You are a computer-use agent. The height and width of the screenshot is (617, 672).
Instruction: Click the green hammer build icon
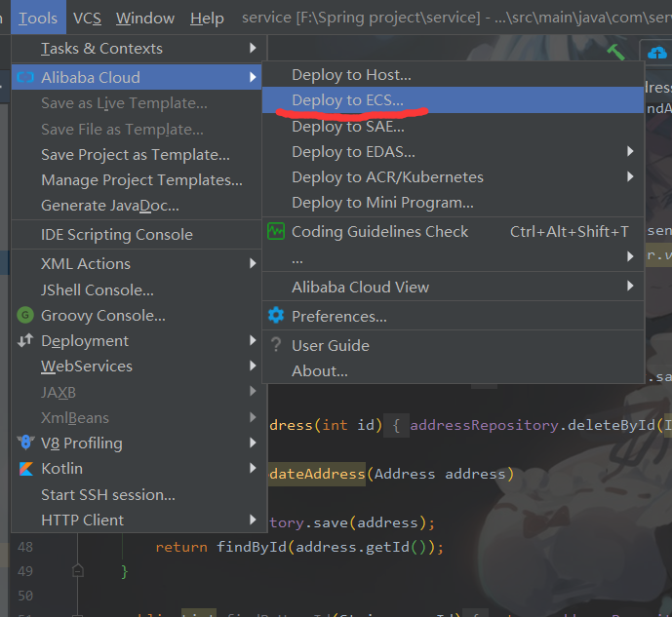(x=615, y=51)
